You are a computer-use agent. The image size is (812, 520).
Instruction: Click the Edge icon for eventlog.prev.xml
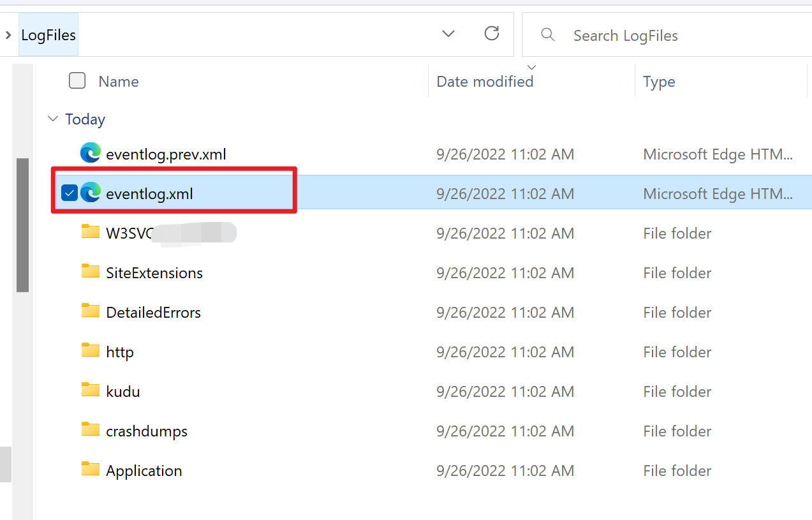pos(91,154)
